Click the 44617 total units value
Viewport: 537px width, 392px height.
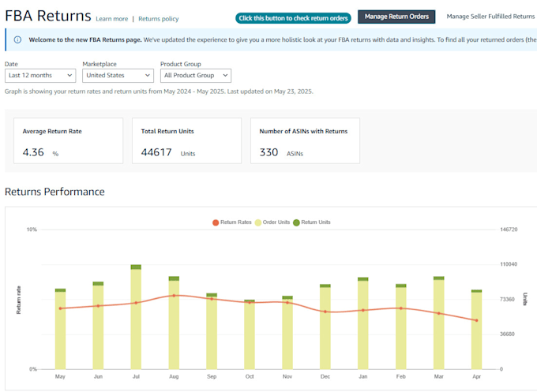click(x=156, y=152)
